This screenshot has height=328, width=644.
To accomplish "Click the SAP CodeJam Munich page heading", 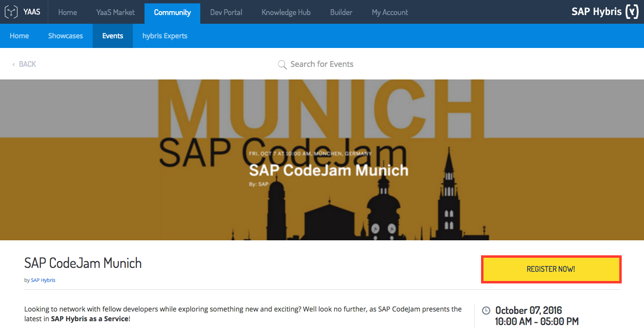I will (83, 263).
